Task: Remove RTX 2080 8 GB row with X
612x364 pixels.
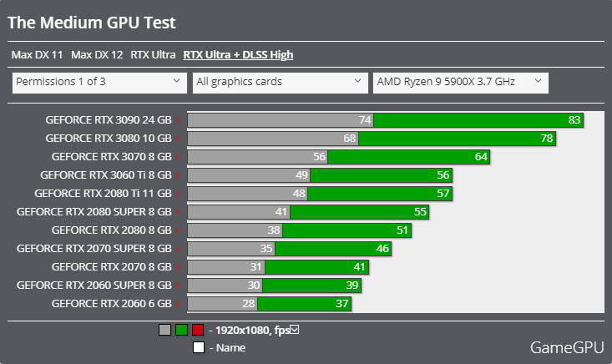Action: coord(178,230)
